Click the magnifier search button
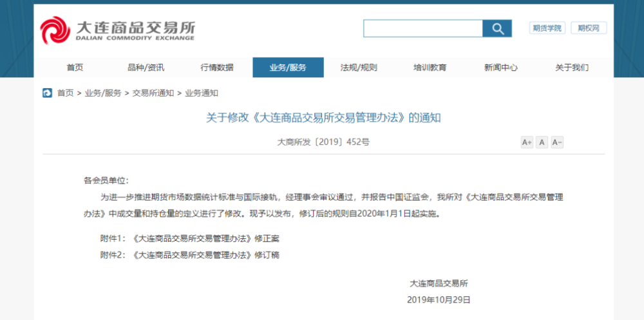 [x=497, y=28]
